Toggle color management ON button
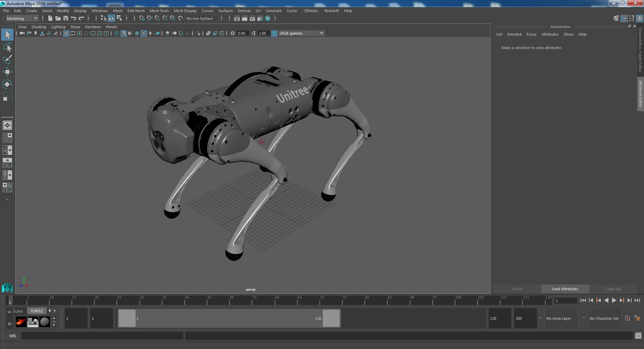Screen dimensions: 644x349 (274, 33)
